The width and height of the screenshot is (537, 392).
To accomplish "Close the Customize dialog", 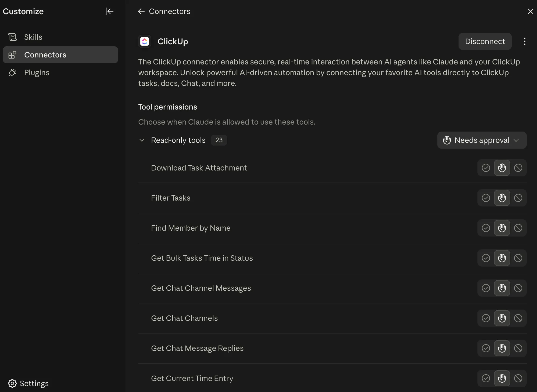I will 530,11.
